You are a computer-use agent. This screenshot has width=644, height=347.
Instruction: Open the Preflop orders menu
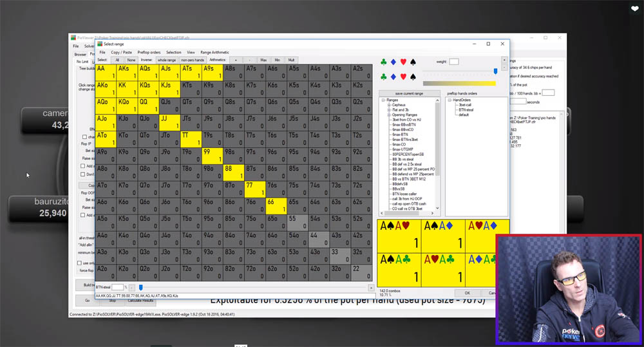coord(149,52)
